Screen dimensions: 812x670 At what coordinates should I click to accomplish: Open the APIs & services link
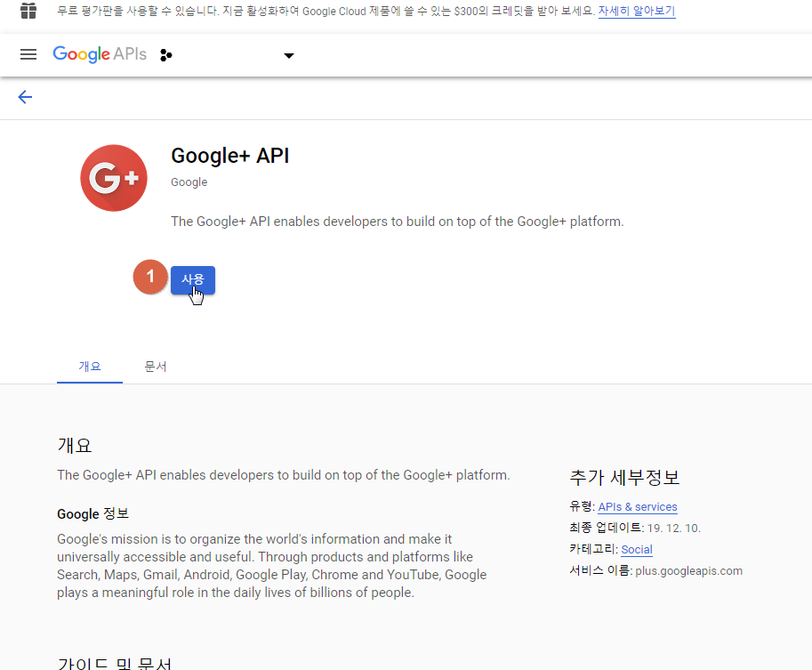[638, 507]
